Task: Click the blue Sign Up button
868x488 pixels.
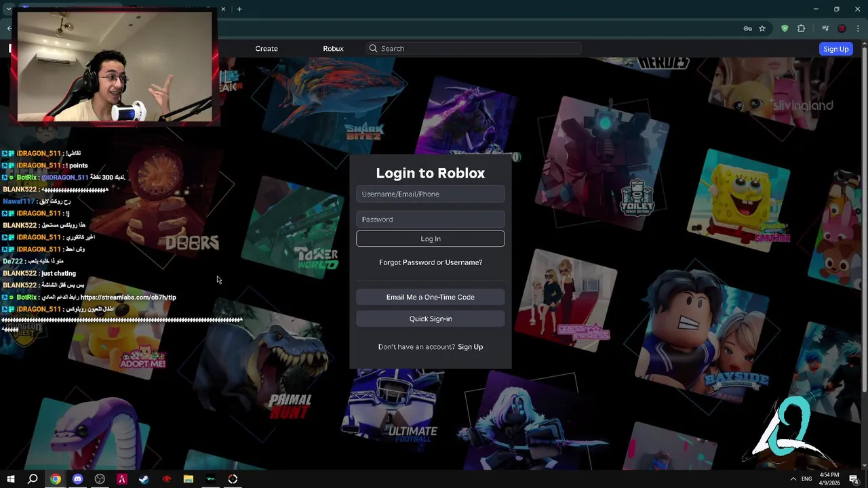Action: 835,49
